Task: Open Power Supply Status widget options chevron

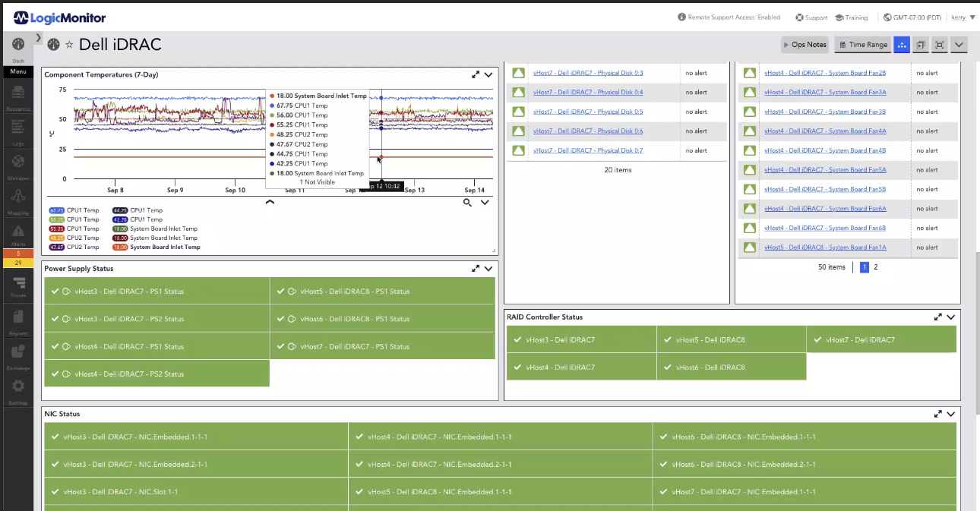Action: tap(488, 268)
